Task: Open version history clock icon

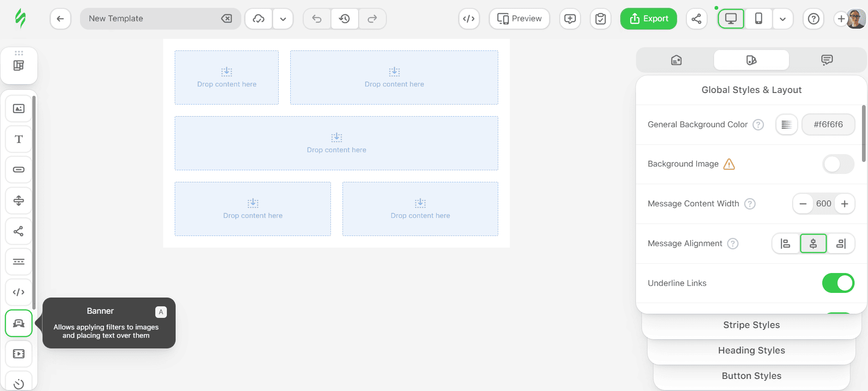Action: (344, 19)
